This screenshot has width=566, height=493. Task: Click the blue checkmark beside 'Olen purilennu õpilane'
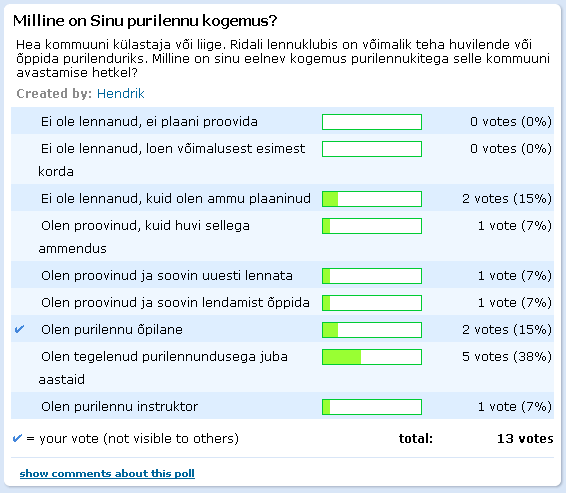click(x=19, y=329)
